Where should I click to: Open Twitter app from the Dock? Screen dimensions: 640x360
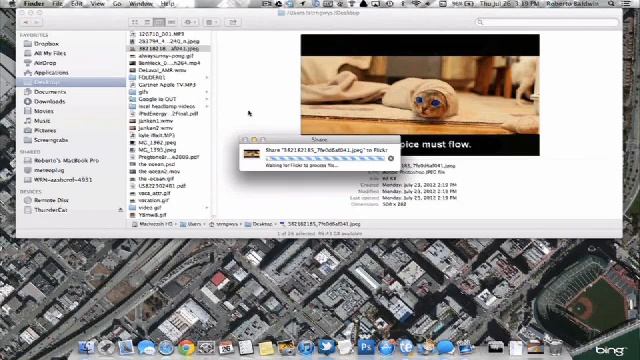click(326, 347)
